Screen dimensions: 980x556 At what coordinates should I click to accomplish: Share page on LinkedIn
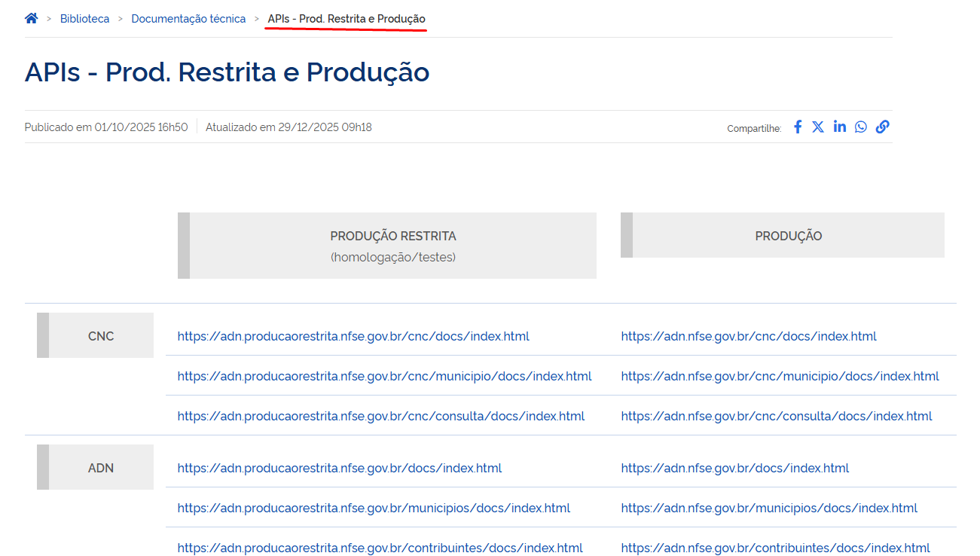click(x=840, y=127)
